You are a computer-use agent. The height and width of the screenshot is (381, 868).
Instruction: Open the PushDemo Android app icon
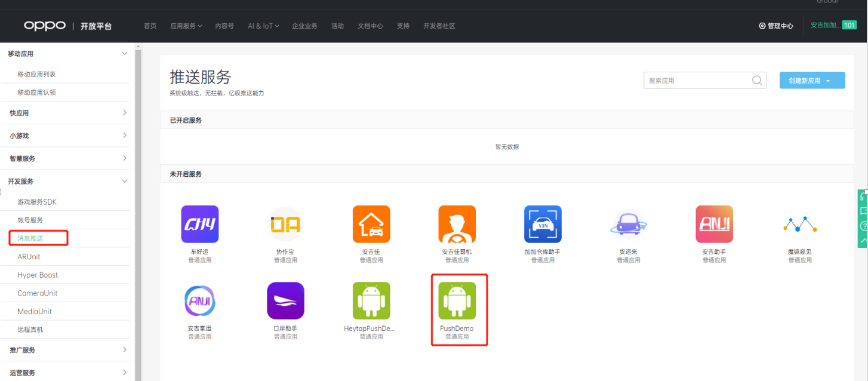[457, 300]
